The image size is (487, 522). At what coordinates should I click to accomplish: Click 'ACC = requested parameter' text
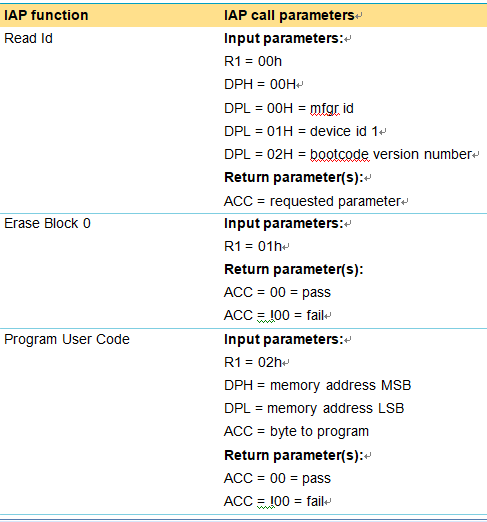pyautogui.click(x=312, y=201)
